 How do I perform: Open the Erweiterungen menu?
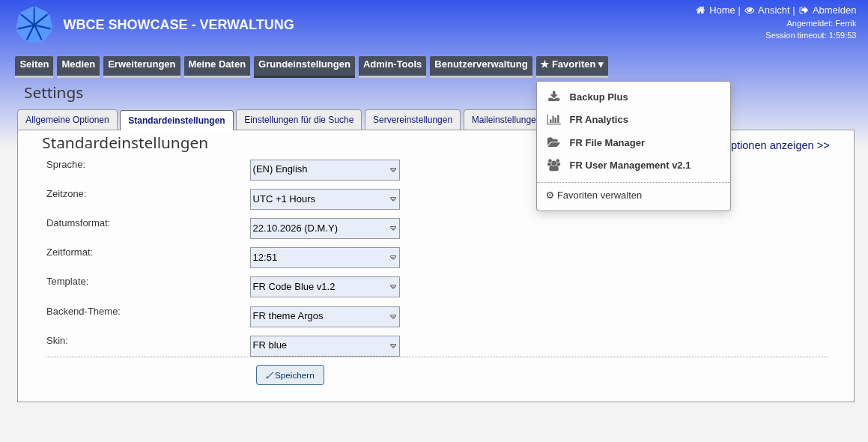(x=142, y=65)
